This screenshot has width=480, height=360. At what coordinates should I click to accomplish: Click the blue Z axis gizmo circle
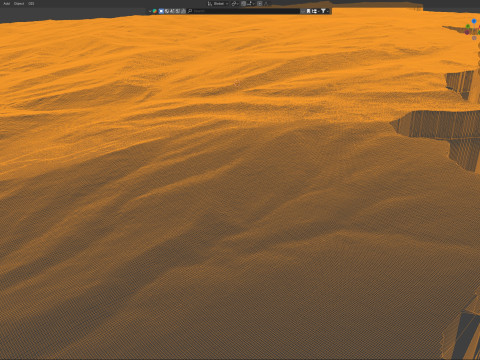point(474,21)
